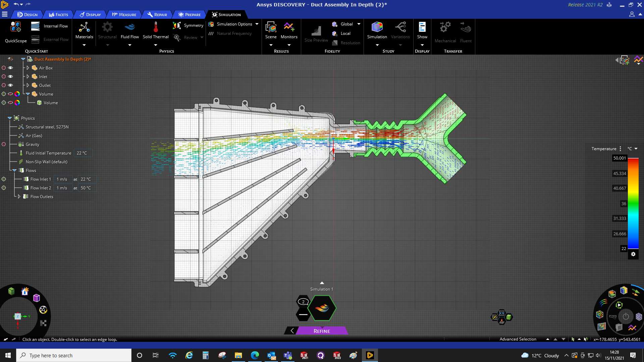The image size is (644, 362).
Task: Click the Windows search box
Action: click(74, 355)
